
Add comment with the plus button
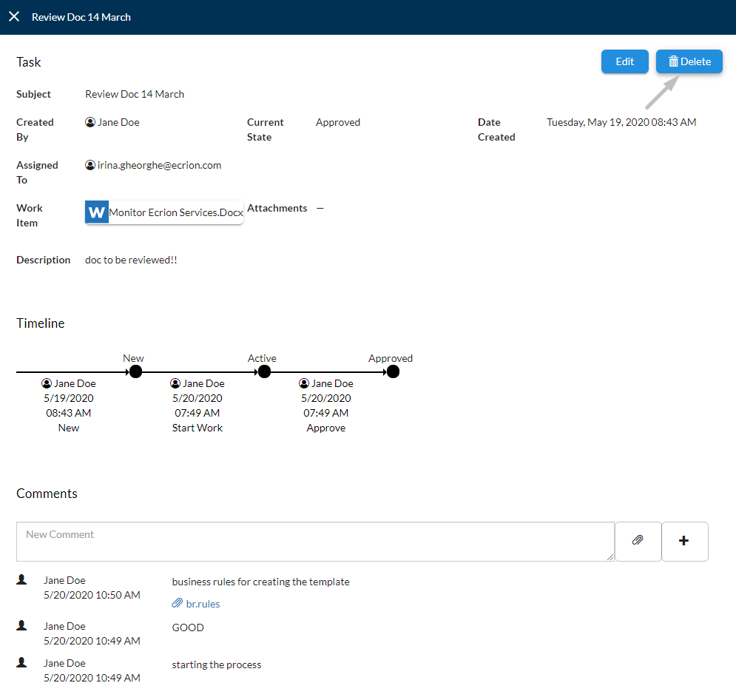[684, 542]
